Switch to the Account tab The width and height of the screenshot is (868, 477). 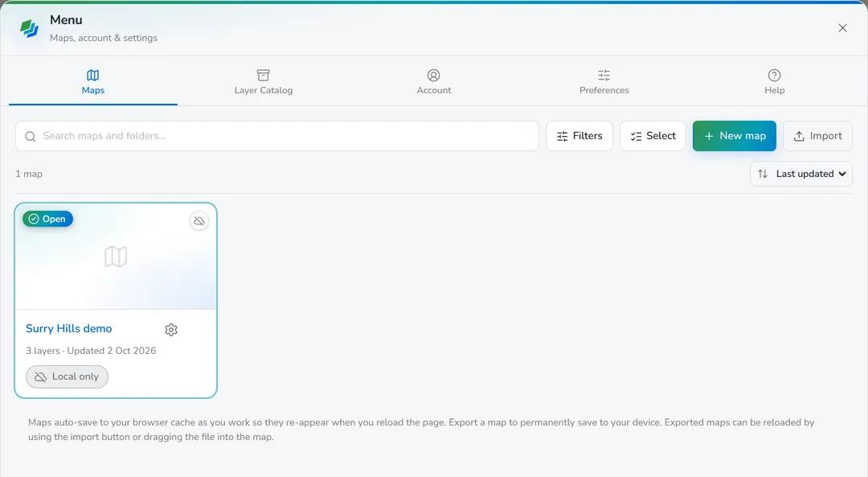click(434, 82)
